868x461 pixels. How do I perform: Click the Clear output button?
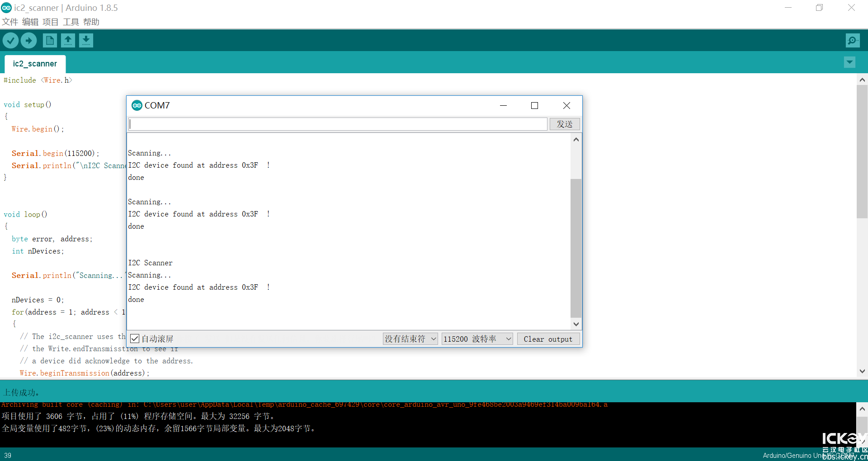(x=548, y=339)
